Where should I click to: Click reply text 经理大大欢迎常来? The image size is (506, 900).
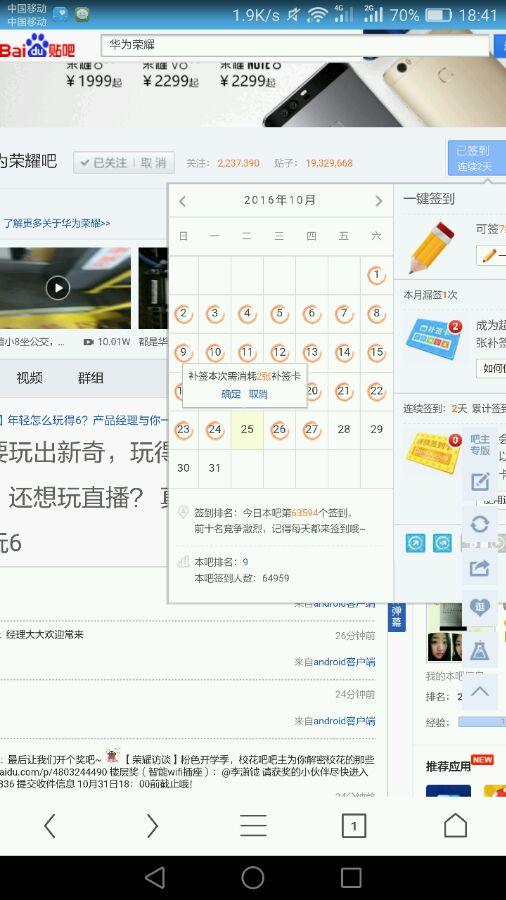(x=44, y=634)
